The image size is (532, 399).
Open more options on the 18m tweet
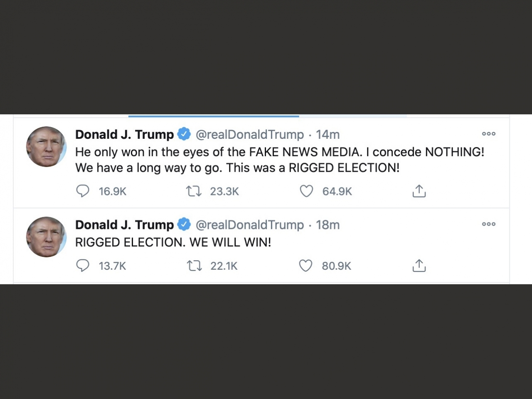click(488, 224)
